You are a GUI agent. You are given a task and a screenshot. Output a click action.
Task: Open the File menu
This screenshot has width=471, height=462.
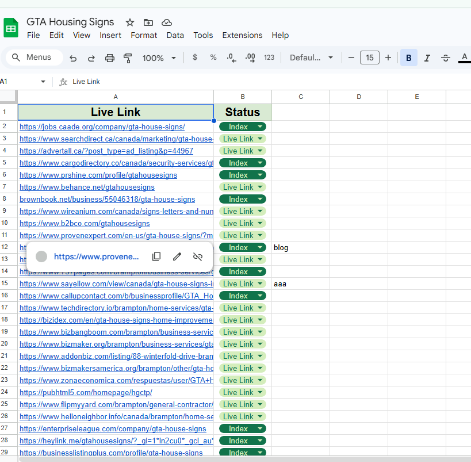[33, 35]
